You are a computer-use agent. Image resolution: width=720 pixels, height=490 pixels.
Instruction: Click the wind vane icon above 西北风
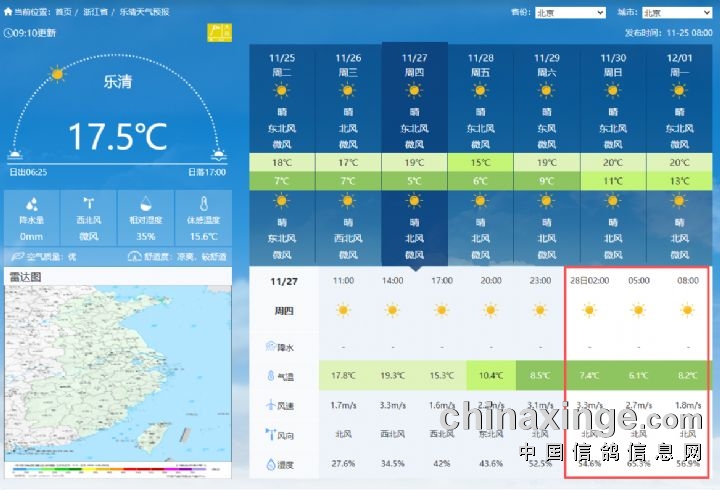[88, 205]
